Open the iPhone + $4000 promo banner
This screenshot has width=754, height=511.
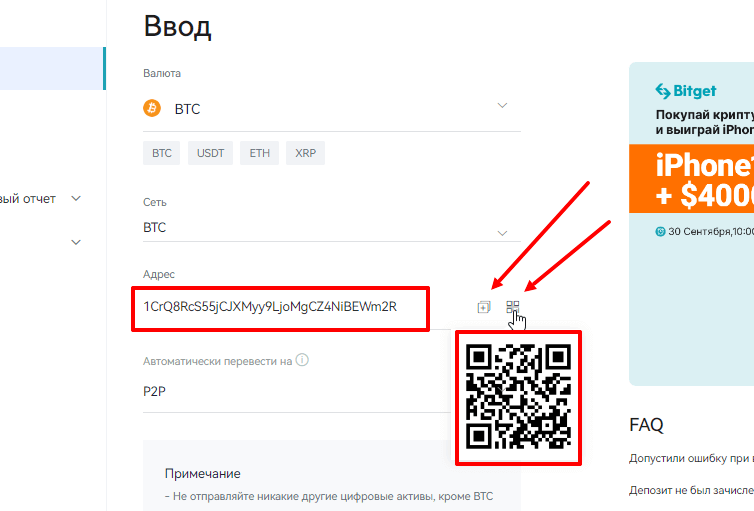(691, 178)
